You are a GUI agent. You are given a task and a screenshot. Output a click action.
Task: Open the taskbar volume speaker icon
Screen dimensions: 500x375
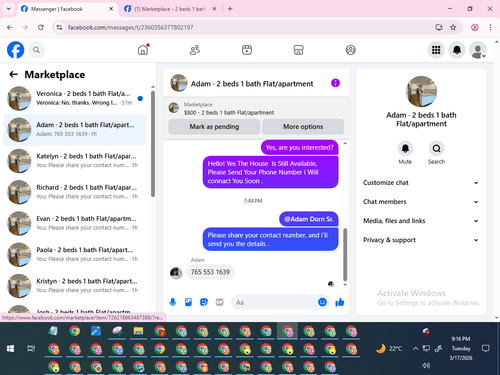coord(426,365)
